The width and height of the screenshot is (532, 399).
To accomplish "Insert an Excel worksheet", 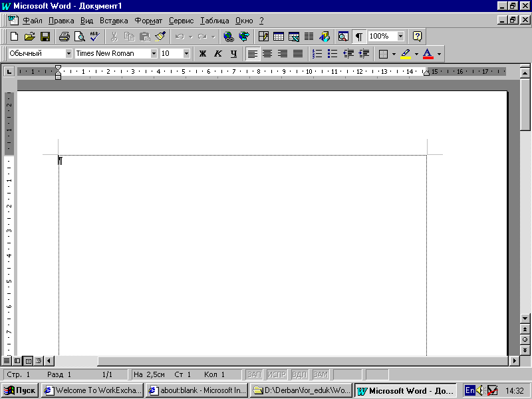I will point(294,37).
